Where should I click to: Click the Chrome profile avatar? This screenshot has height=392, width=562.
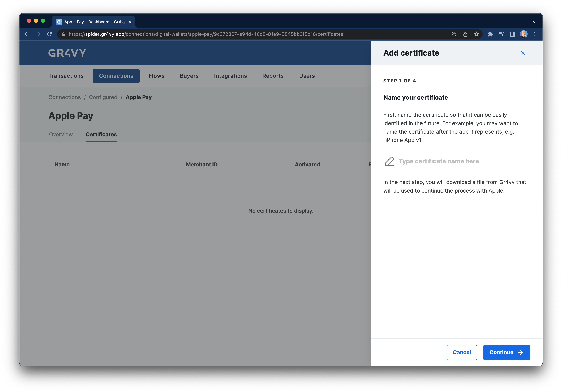524,34
